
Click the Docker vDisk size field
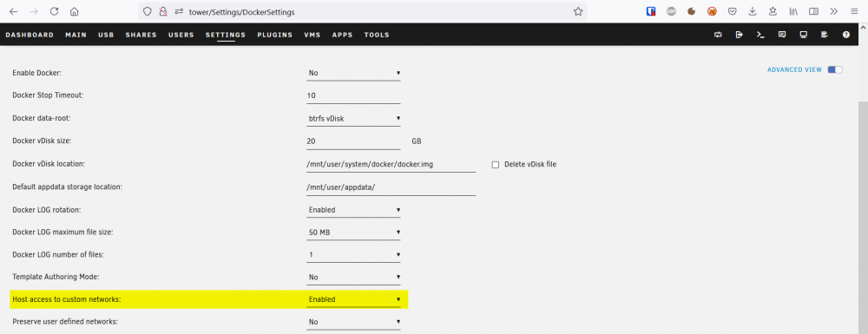pos(353,141)
